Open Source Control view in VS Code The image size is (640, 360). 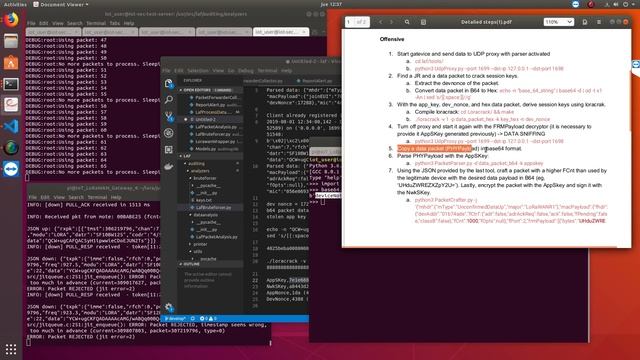[x=169, y=116]
